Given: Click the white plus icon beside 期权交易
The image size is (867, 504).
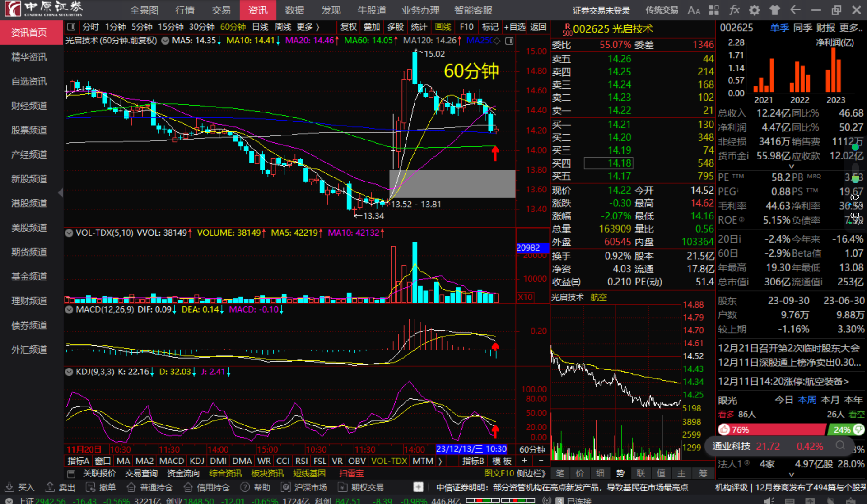Looking at the screenshot, I should click(x=419, y=487).
